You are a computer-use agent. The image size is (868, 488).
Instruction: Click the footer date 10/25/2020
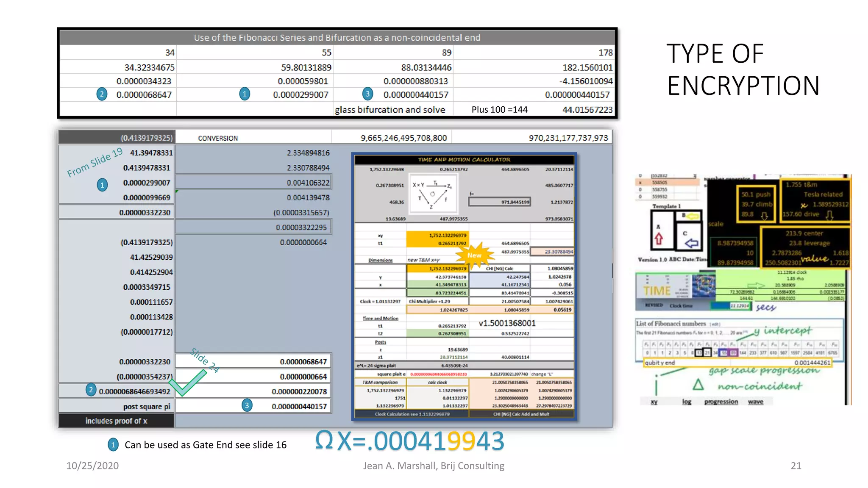pyautogui.click(x=92, y=466)
